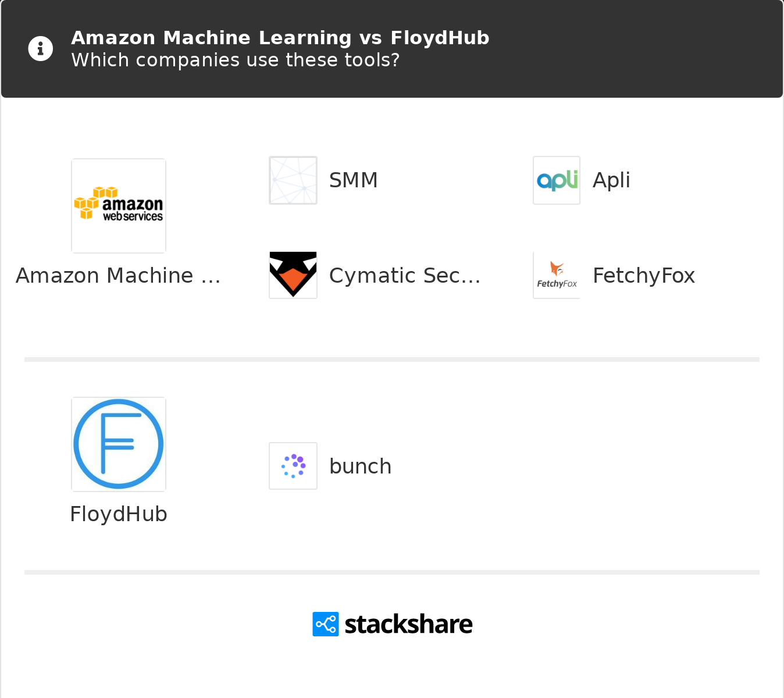The height and width of the screenshot is (698, 784).
Task: Click the Amazon Web Services logo
Action: click(x=118, y=205)
